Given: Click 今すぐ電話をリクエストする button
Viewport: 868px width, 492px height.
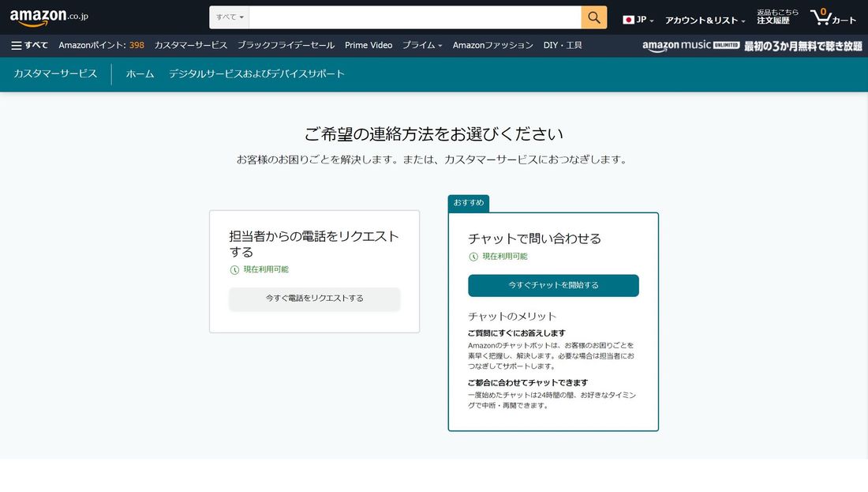Looking at the screenshot, I should point(314,299).
